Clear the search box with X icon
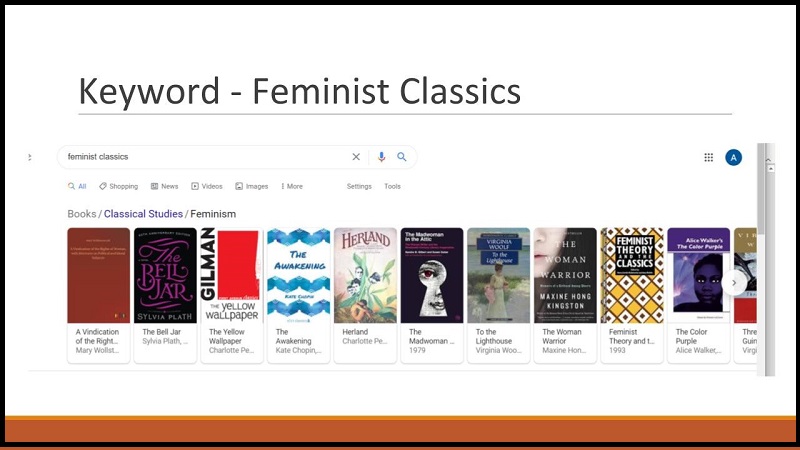Screen dimensions: 800x450 pyautogui.click(x=356, y=157)
